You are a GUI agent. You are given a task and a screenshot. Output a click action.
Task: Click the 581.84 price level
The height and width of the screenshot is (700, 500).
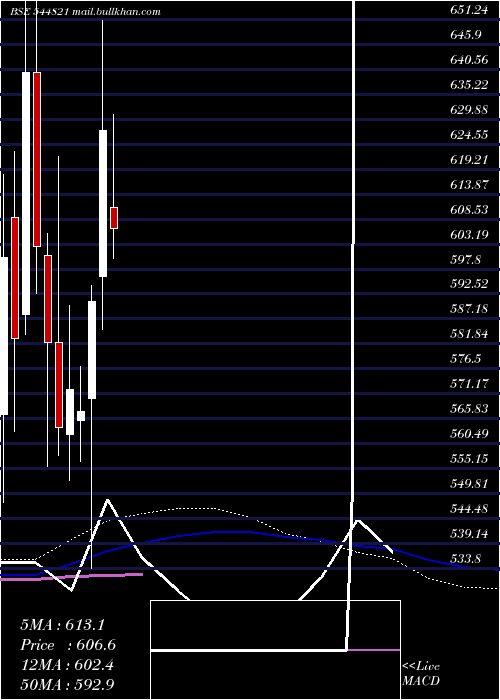tap(469, 334)
